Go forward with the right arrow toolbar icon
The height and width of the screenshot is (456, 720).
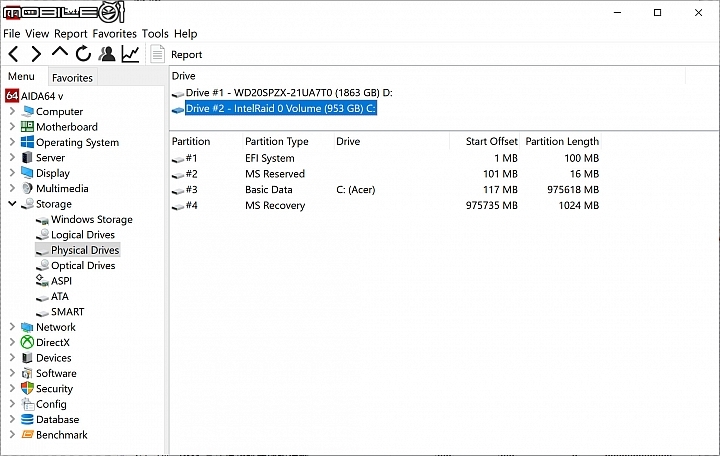36,54
